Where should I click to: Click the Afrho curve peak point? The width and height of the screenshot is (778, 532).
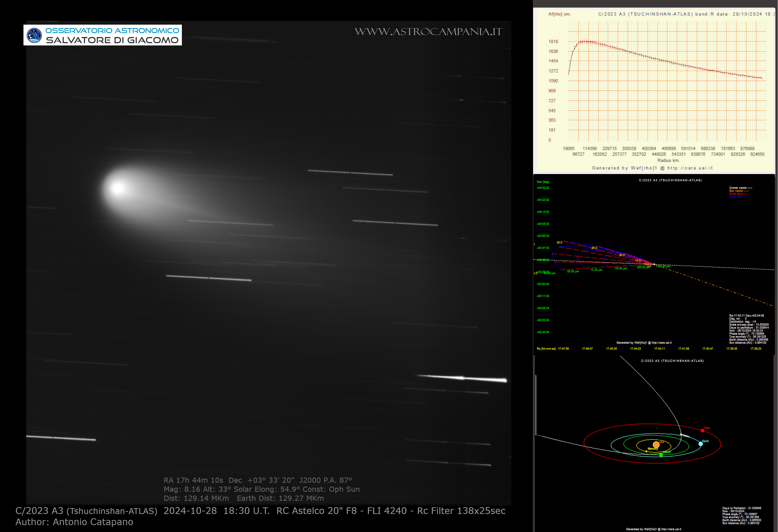click(x=585, y=42)
